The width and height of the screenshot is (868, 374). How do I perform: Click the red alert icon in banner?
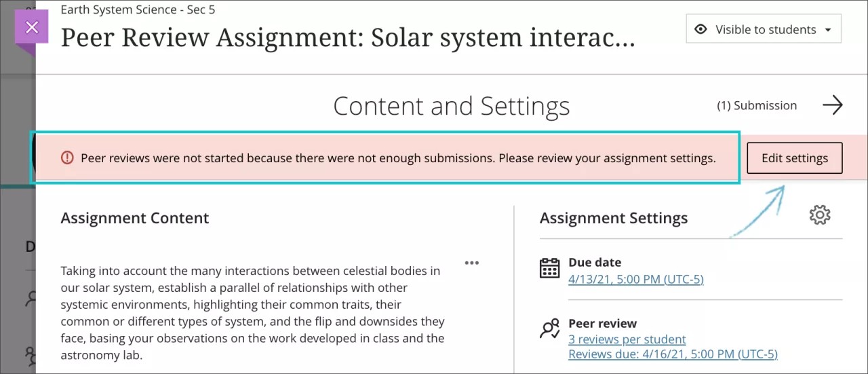[x=67, y=158]
